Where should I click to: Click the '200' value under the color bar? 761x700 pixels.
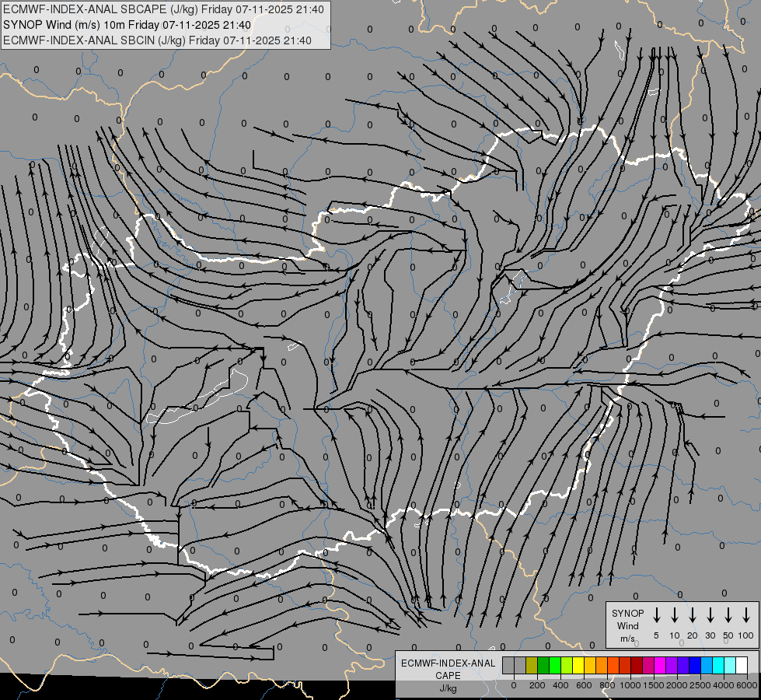point(537,685)
